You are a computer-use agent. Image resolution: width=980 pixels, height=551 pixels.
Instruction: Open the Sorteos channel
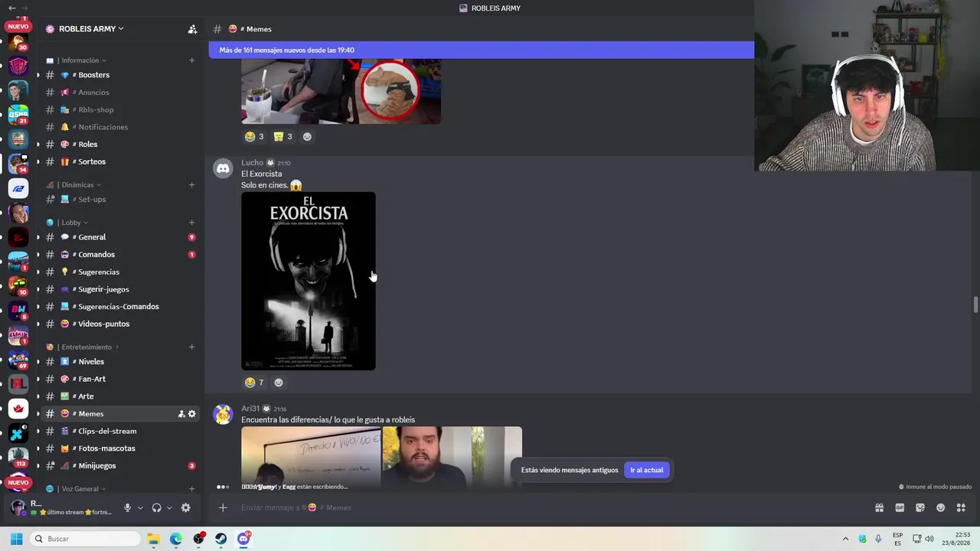click(x=120, y=161)
